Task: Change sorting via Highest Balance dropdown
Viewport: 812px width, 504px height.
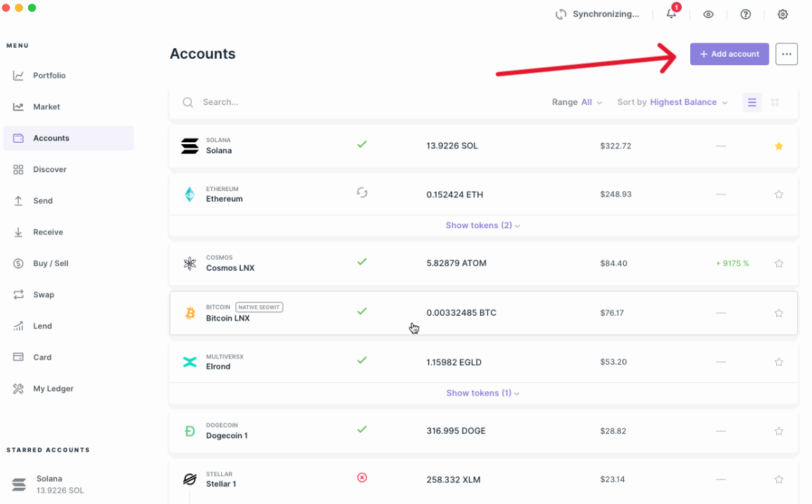Action: coord(688,101)
